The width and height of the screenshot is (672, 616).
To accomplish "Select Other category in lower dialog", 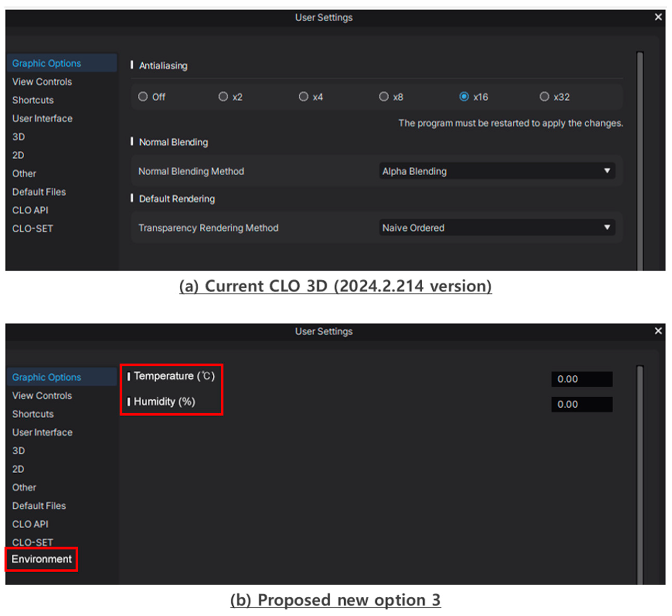I will [x=24, y=487].
